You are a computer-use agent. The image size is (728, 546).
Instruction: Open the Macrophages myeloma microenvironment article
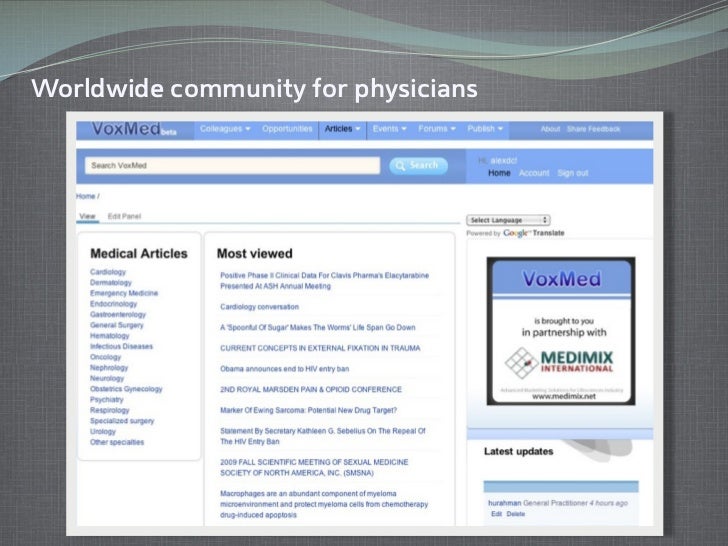pos(324,504)
